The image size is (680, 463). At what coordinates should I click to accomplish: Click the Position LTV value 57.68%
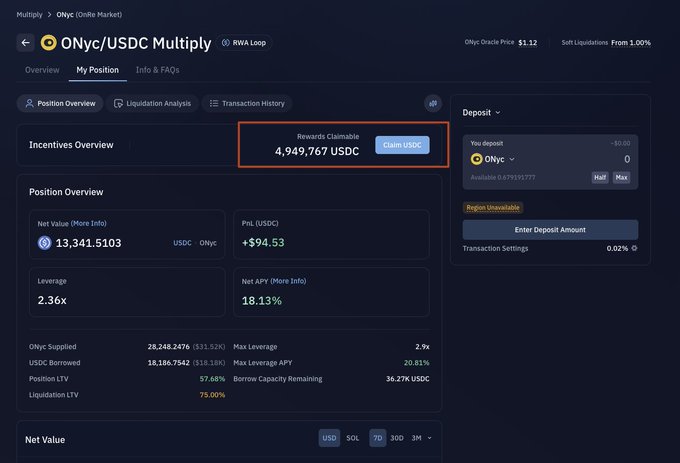(x=212, y=379)
